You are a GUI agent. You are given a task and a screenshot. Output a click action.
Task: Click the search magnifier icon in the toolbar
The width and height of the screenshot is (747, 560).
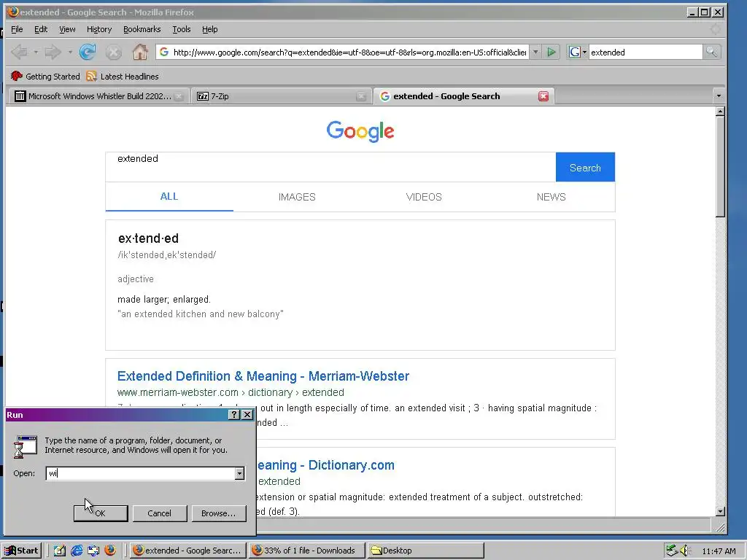coord(711,52)
